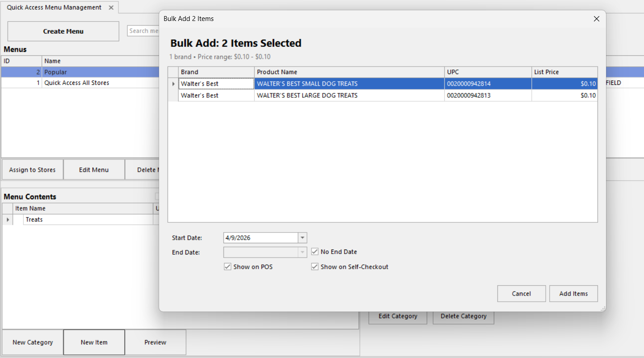
Task: Select WALTER'S BEST SMALL DOG TREATS cell
Action: [349, 84]
